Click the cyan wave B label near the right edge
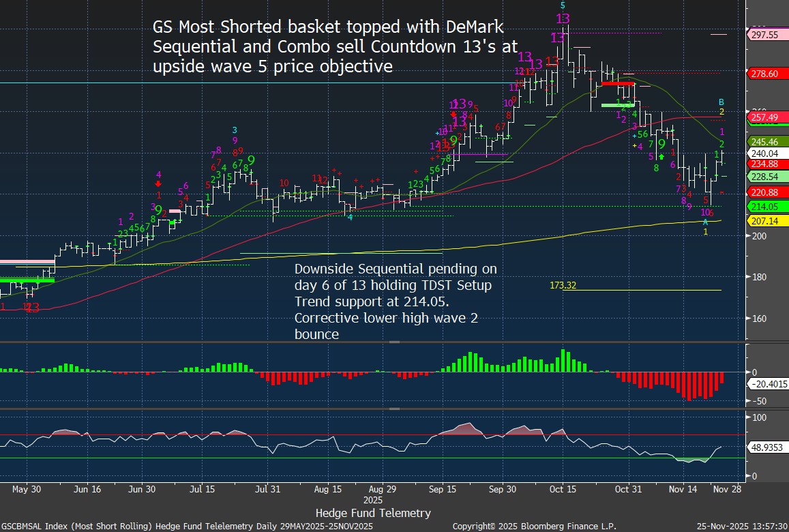The height and width of the screenshot is (532, 789). [722, 102]
